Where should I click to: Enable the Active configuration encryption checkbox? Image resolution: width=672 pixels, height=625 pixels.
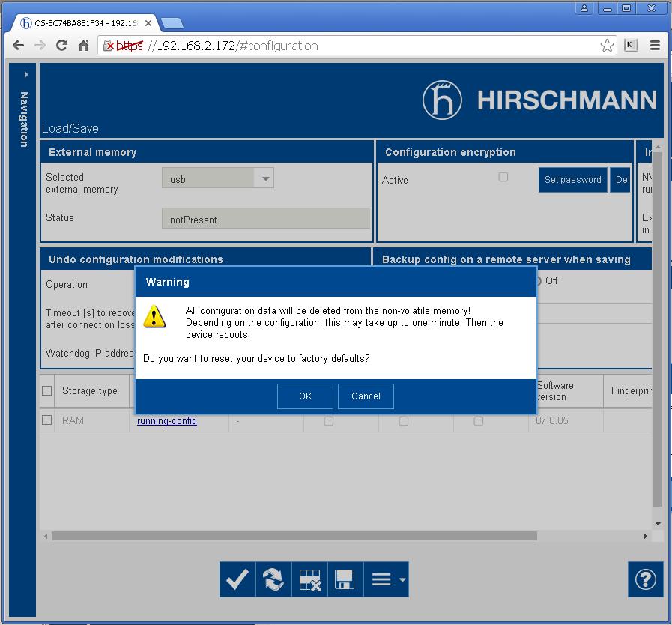(x=503, y=177)
